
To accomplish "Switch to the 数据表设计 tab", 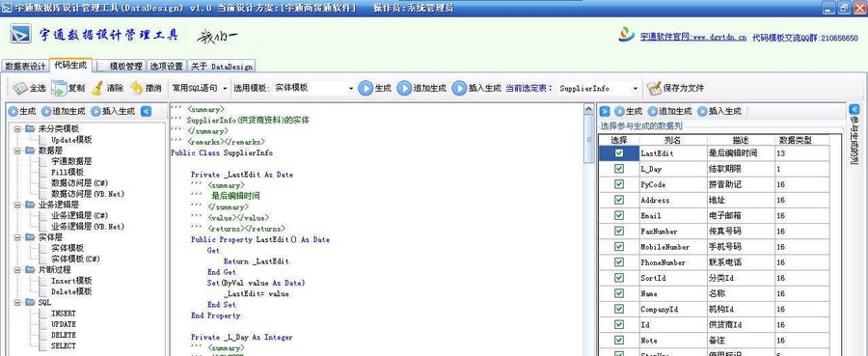I will point(25,66).
